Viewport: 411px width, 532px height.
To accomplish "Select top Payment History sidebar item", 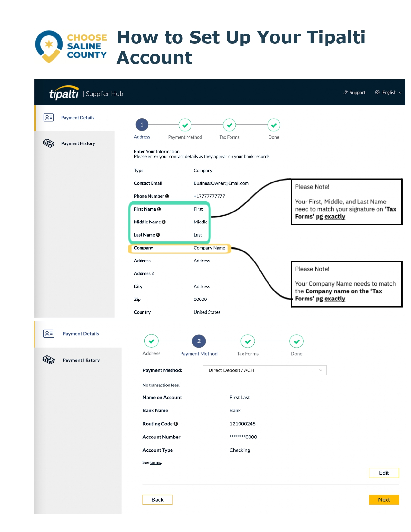I will coord(75,143).
